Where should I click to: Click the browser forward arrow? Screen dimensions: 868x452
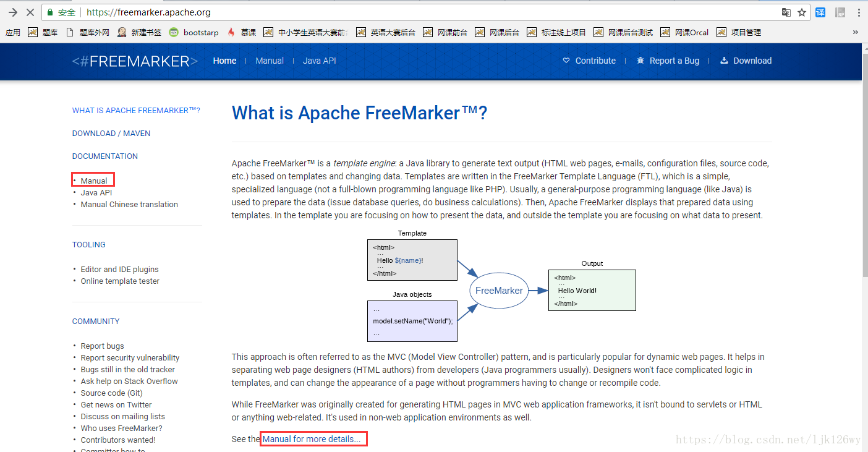click(12, 12)
